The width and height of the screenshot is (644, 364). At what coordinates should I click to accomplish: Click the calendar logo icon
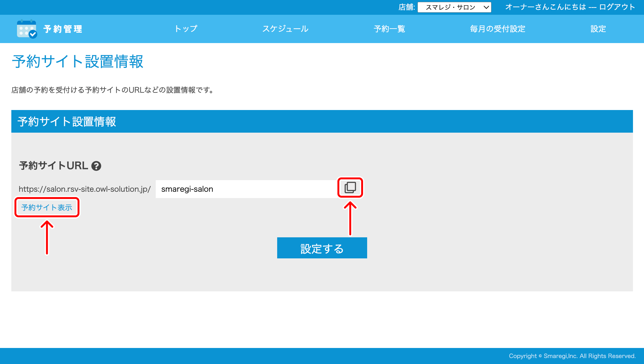point(26,29)
